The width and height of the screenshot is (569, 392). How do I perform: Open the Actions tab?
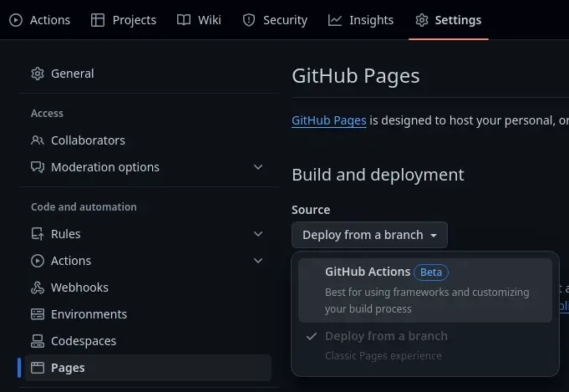[39, 20]
